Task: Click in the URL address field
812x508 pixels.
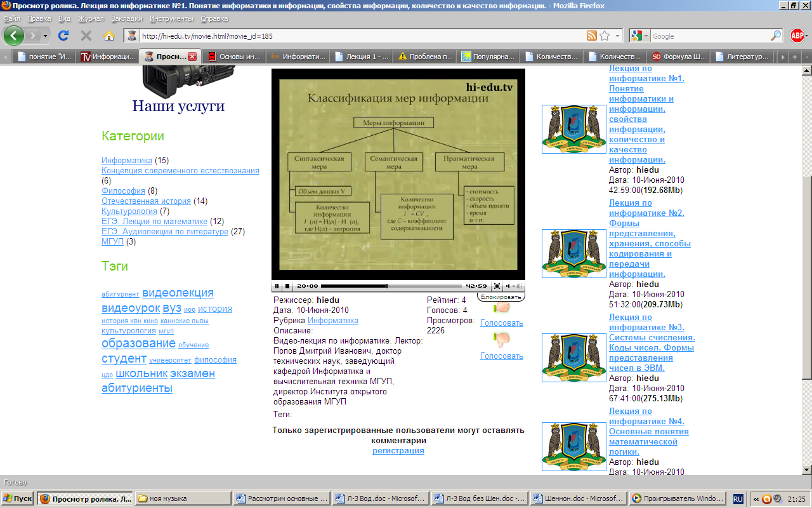Action: pos(362,36)
